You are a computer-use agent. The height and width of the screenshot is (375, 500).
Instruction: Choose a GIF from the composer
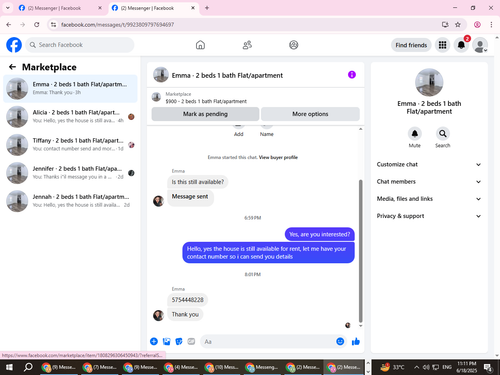coord(191,341)
